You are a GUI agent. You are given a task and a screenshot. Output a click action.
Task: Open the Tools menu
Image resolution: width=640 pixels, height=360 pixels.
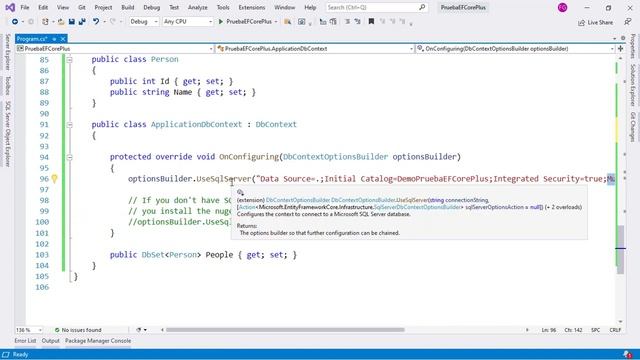[223, 7]
